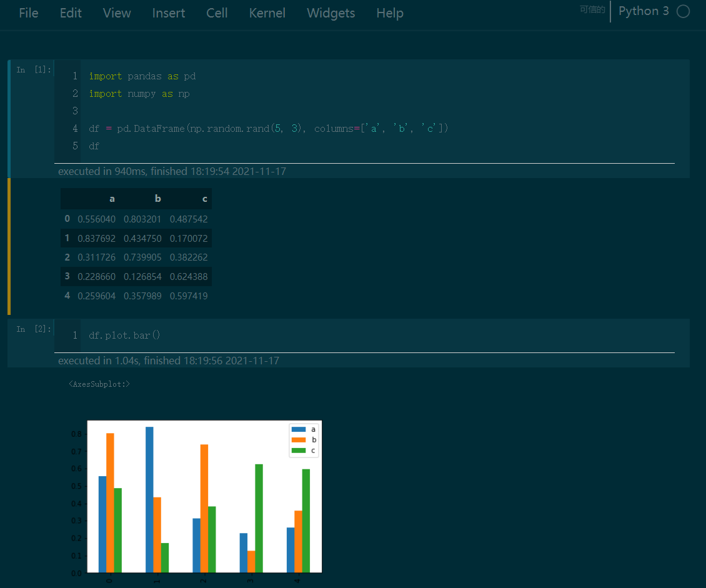Viewport: 706px width, 588px height.
Task: Click the cell value 0.126854
Action: (142, 277)
